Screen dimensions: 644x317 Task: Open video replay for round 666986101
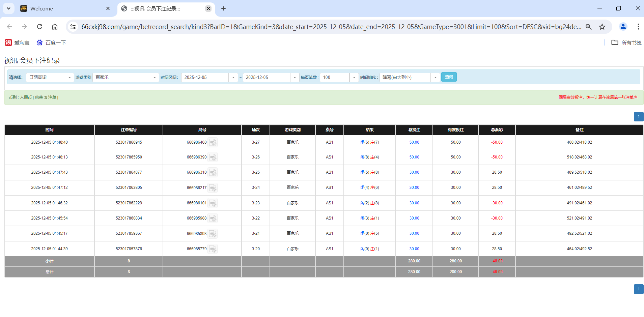213,203
